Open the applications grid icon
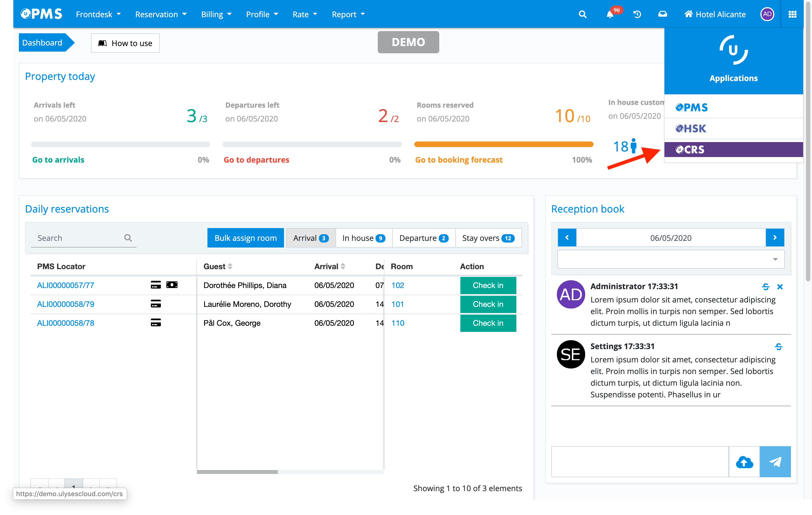812x515 pixels. [x=792, y=14]
